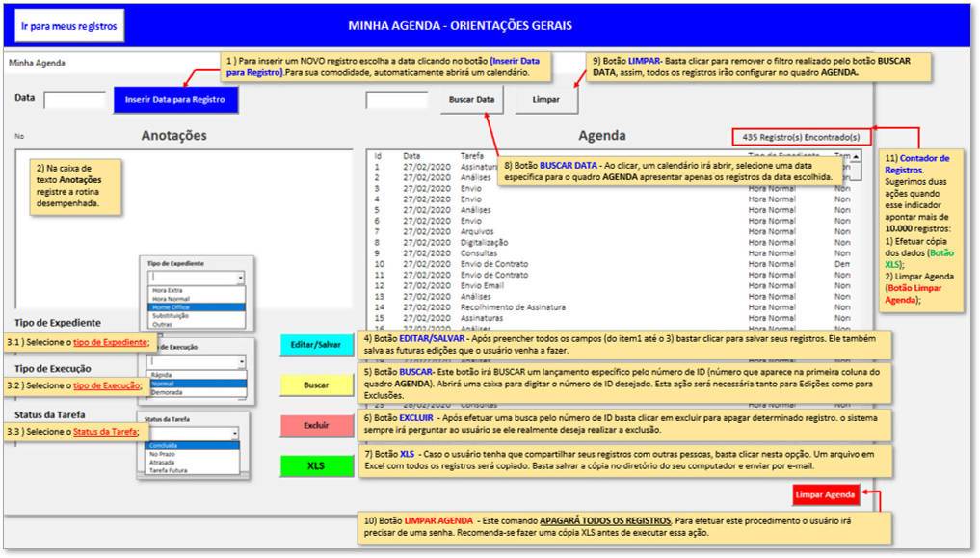Click the search date field beside Buscar Data
This screenshot has width=980, height=558.
coord(398,100)
